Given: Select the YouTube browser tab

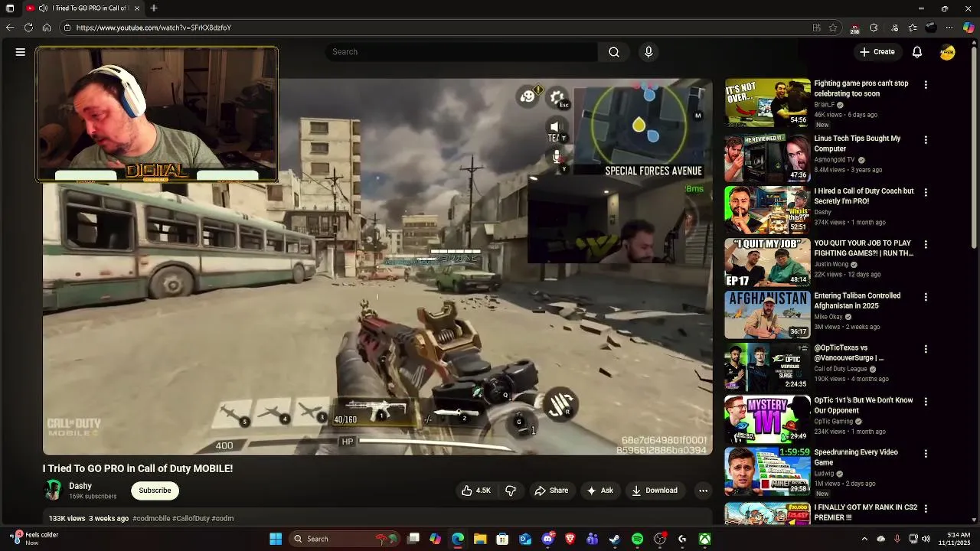Looking at the screenshot, I should [x=83, y=8].
